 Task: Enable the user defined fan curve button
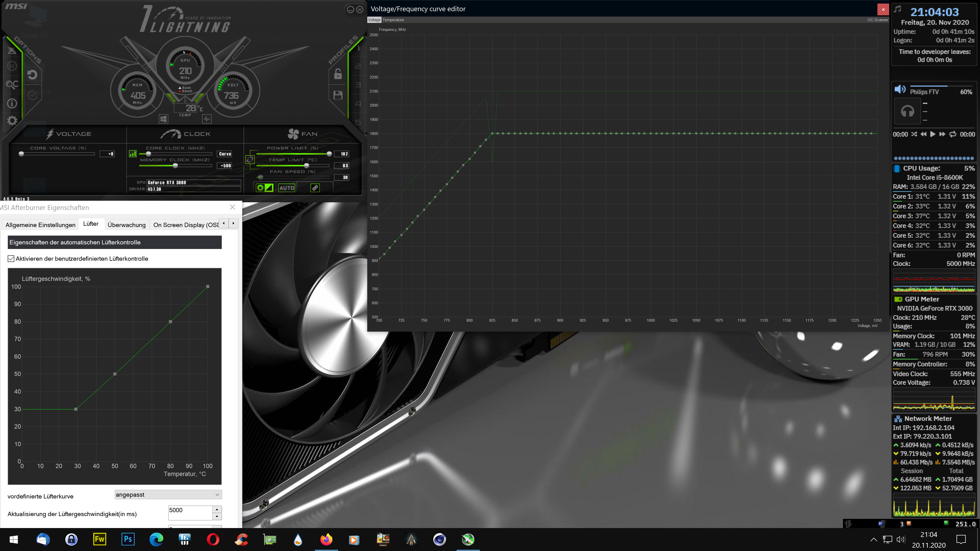pos(269,187)
